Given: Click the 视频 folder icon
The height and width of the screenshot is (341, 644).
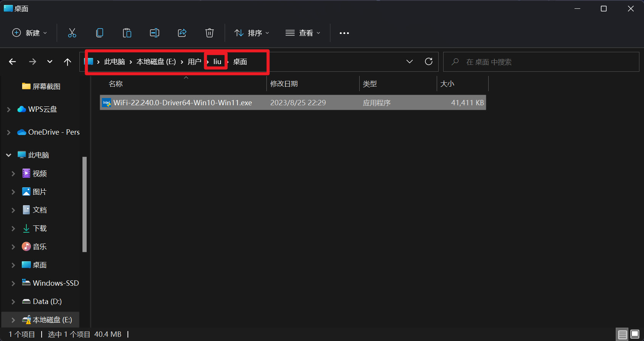Looking at the screenshot, I should point(26,173).
